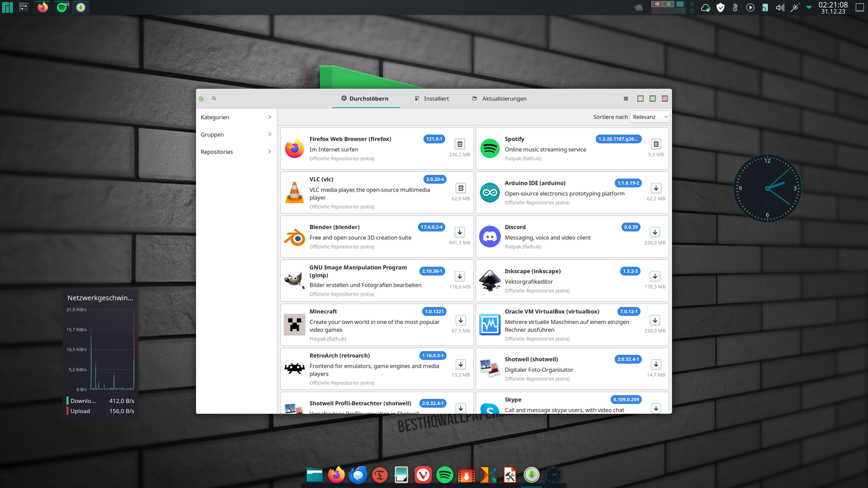Open Spotify from the bottom dock
The height and width of the screenshot is (488, 868).
click(x=445, y=475)
